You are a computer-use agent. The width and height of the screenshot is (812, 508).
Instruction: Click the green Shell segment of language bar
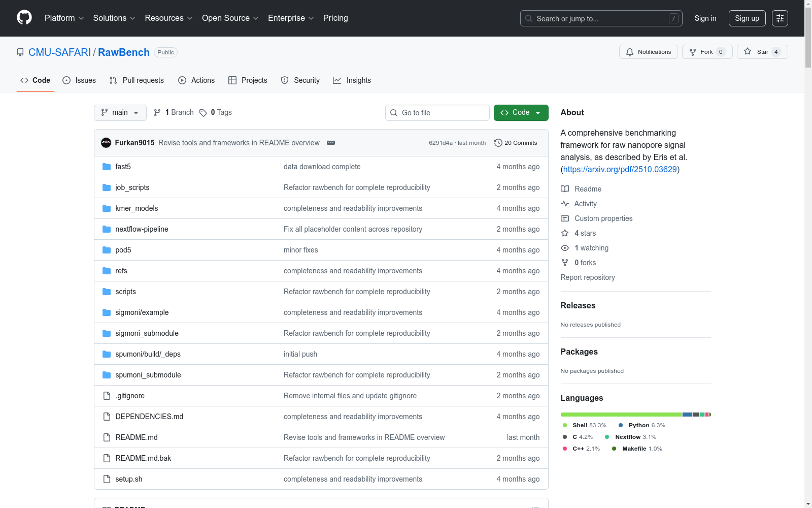621,415
